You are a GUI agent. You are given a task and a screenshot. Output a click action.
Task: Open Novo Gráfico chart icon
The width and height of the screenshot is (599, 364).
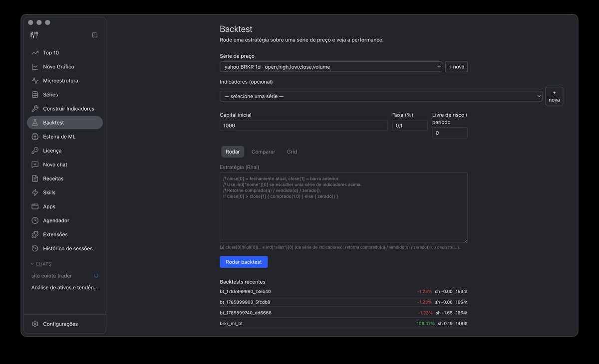35,67
